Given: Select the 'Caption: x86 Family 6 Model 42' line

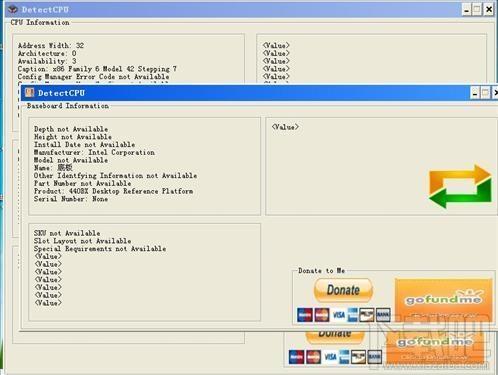Looking at the screenshot, I should coord(97,69).
